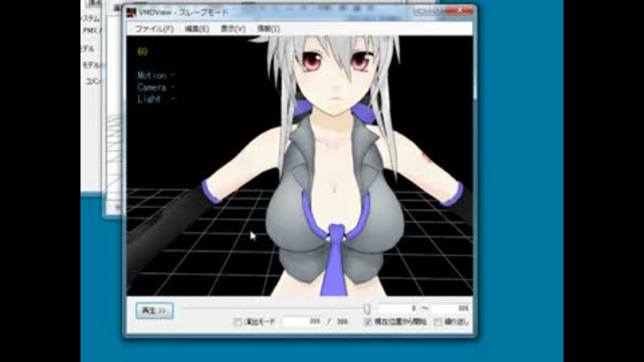Open the ファイル(F) menu
The height and width of the screenshot is (362, 644).
pyautogui.click(x=154, y=29)
